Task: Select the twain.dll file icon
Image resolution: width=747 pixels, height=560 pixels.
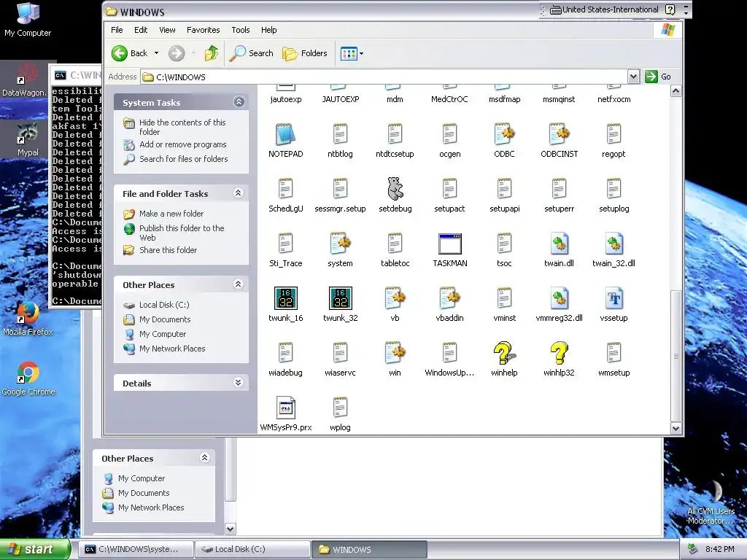Action: [559, 244]
